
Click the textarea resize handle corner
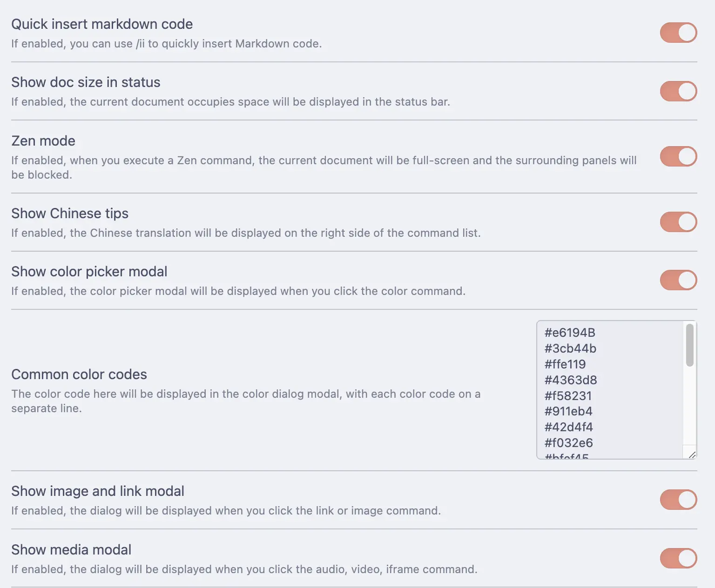[x=692, y=455]
